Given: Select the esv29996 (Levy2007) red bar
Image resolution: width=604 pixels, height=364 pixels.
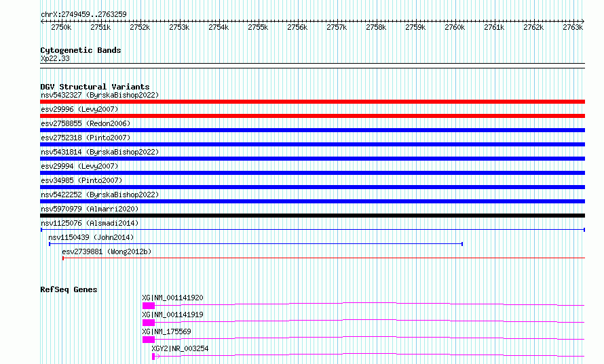Looking at the screenshot, I should [312, 116].
